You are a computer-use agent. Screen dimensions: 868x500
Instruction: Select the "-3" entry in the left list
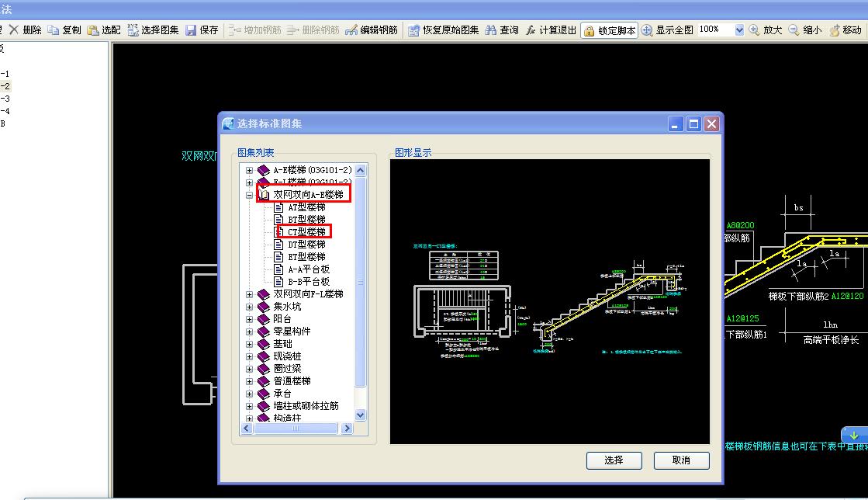click(x=5, y=99)
